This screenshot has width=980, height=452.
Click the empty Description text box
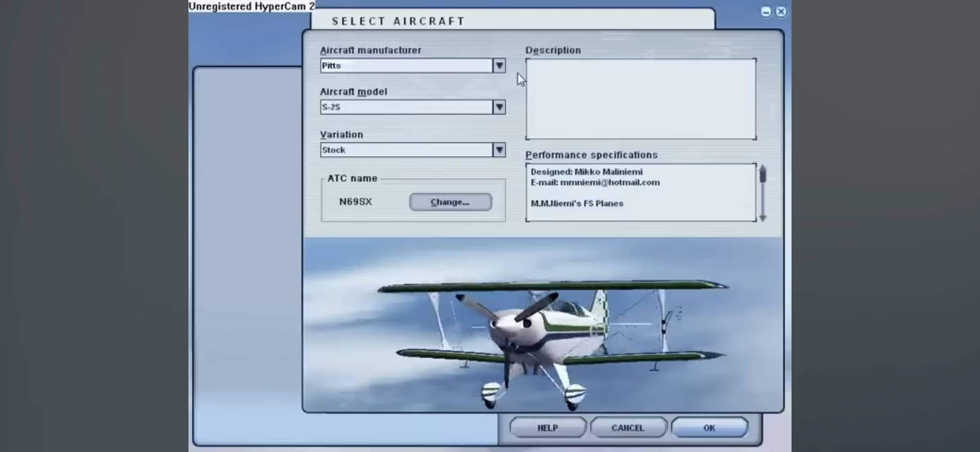(x=641, y=99)
